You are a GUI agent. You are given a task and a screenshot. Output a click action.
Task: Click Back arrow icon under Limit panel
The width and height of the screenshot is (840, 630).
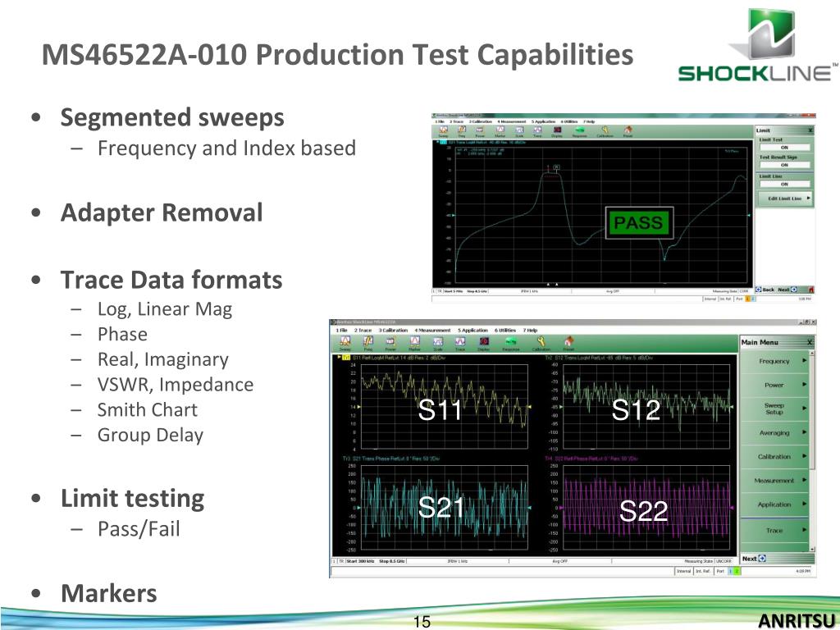(758, 290)
